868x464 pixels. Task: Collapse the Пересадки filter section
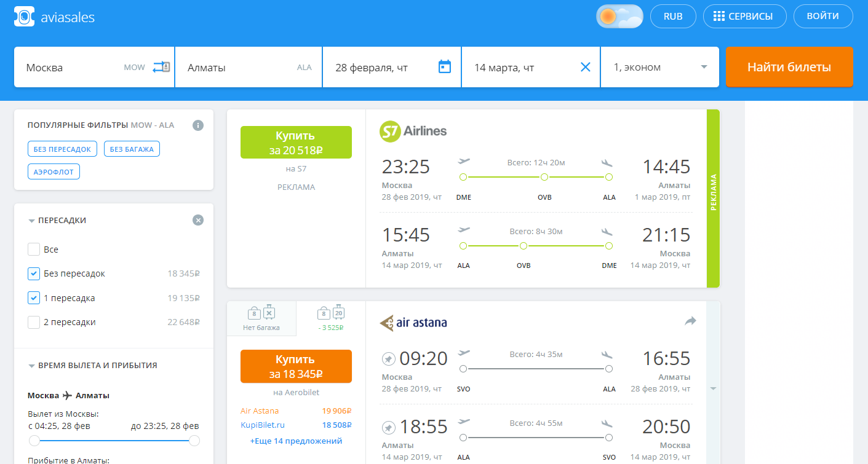(x=31, y=221)
